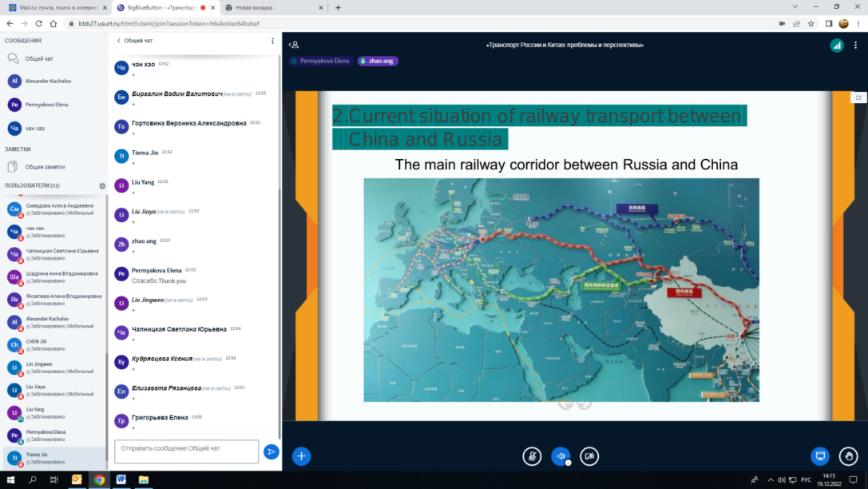The image size is (868, 489).
Task: Make the presentation fullscreen
Action: (859, 97)
